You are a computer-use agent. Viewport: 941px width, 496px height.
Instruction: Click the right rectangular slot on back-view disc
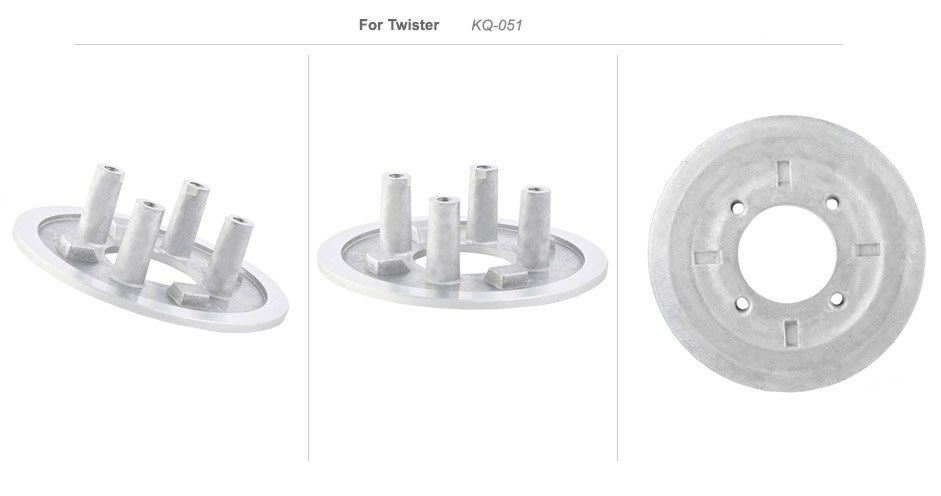(867, 249)
